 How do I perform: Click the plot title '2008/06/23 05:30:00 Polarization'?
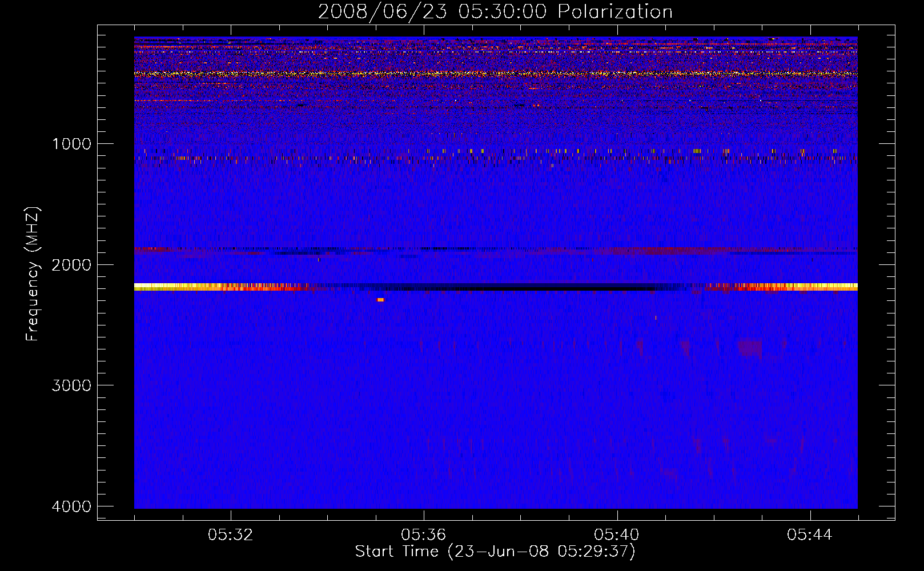495,12
